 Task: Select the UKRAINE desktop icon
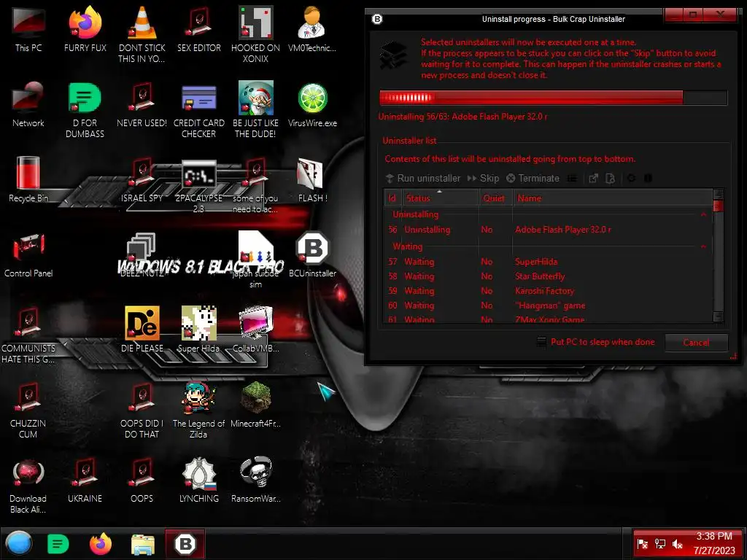pyautogui.click(x=85, y=480)
